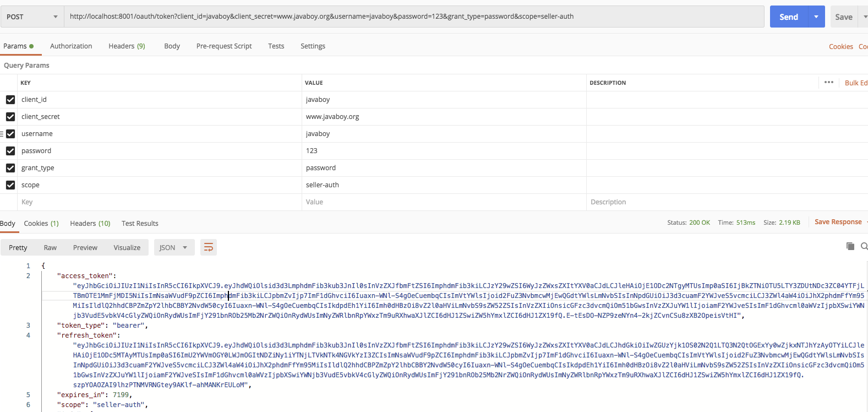The height and width of the screenshot is (412, 868).
Task: Copy the response body to clipboard
Action: [x=850, y=246]
